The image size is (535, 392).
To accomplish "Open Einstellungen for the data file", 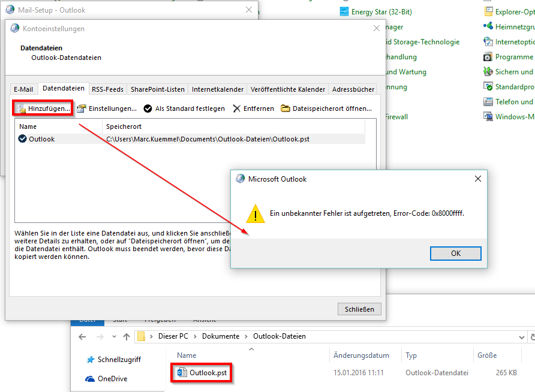I will (x=107, y=108).
